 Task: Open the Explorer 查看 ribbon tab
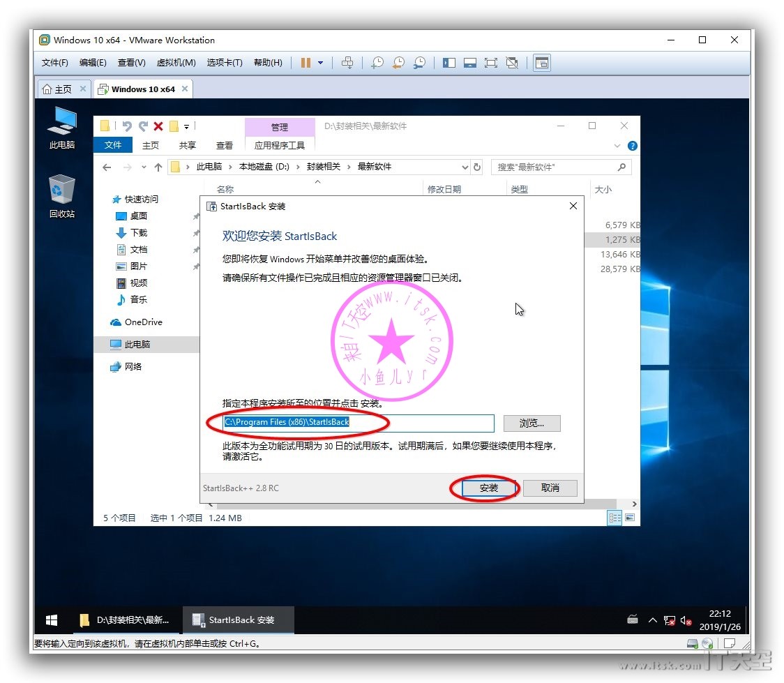pyautogui.click(x=225, y=145)
